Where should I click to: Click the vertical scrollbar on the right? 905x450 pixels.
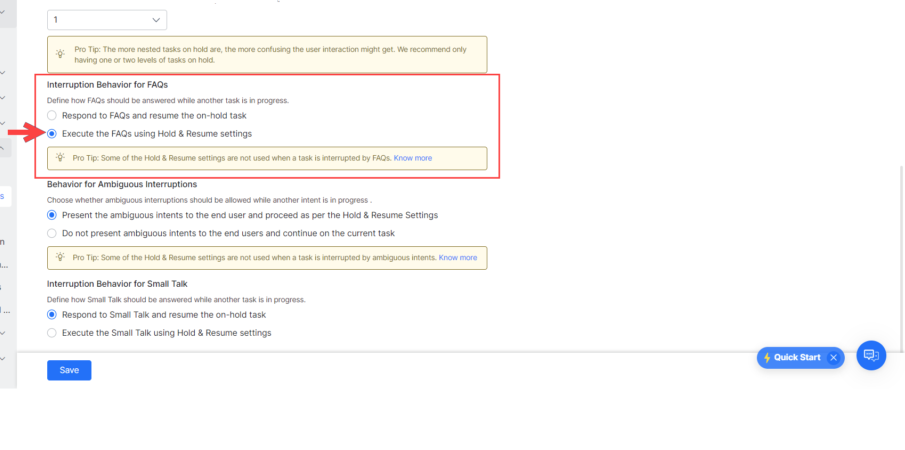899,250
